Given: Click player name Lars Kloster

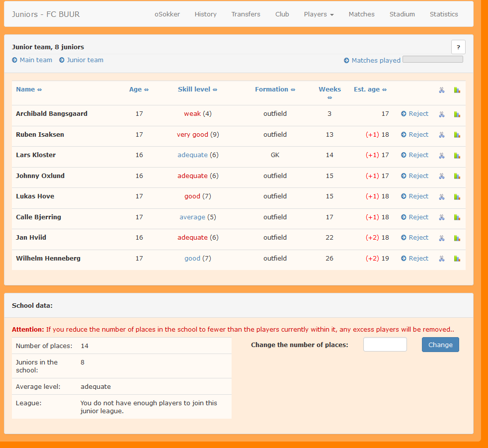Looking at the screenshot, I should tap(36, 155).
